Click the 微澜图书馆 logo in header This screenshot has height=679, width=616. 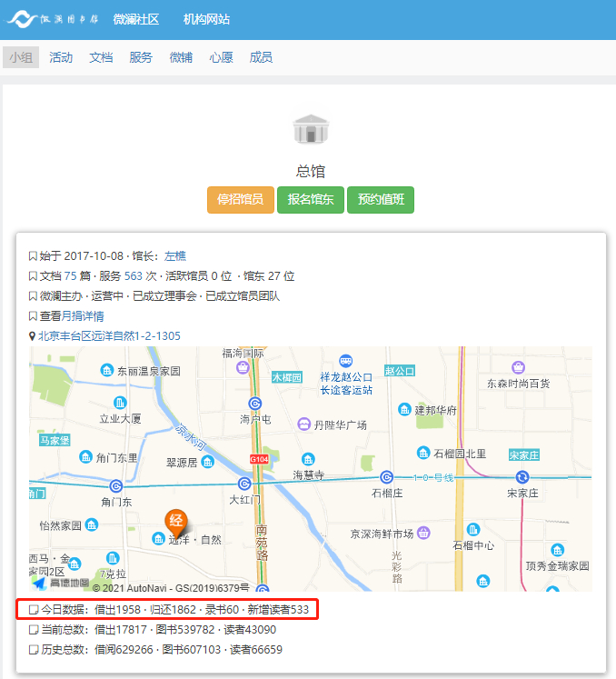pyautogui.click(x=53, y=19)
